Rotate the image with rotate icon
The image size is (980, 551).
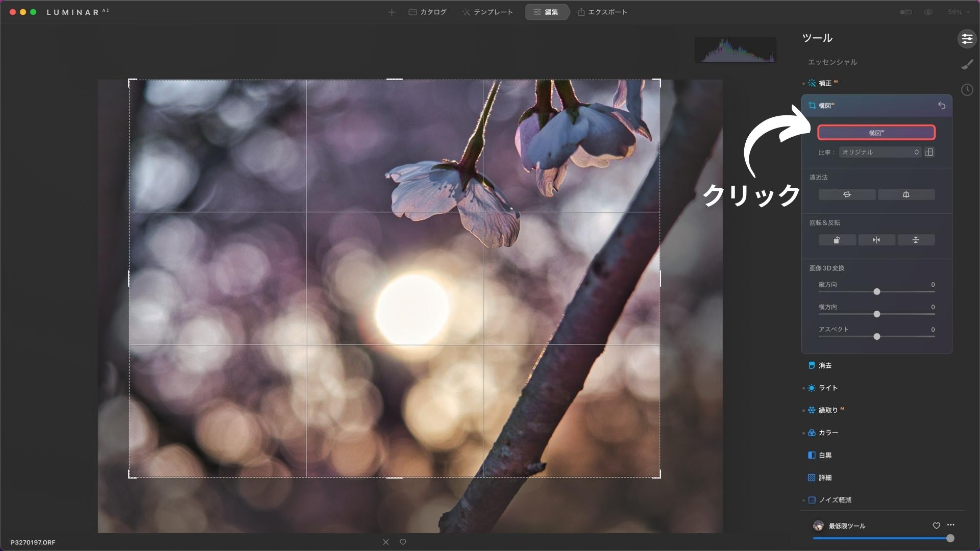[837, 240]
